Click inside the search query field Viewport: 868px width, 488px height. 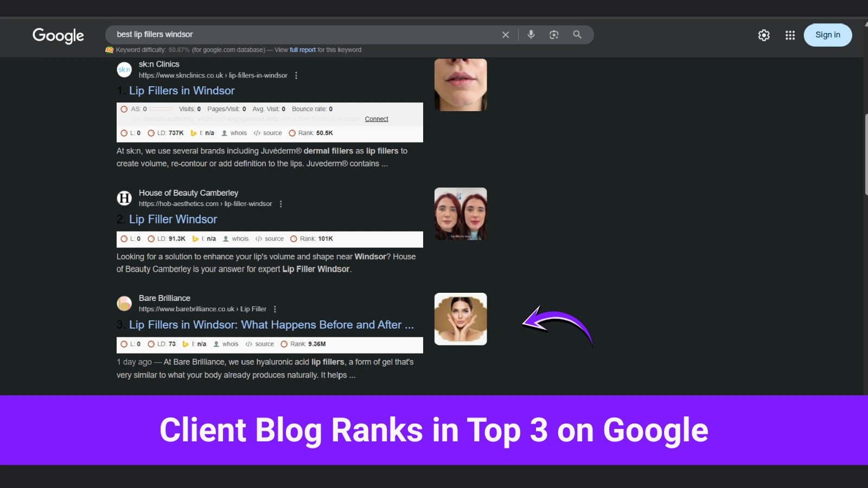click(298, 34)
